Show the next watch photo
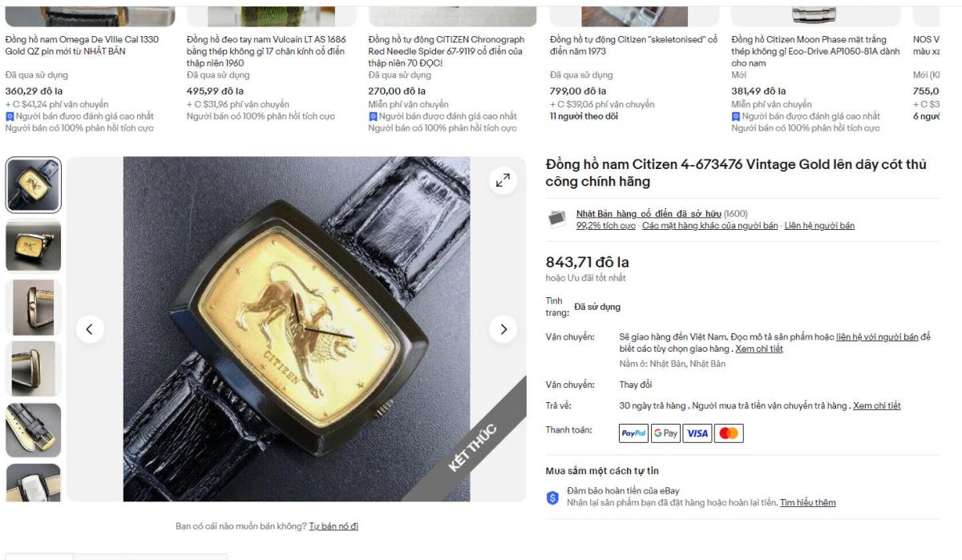Screen dimensions: 962x560 (x=503, y=329)
